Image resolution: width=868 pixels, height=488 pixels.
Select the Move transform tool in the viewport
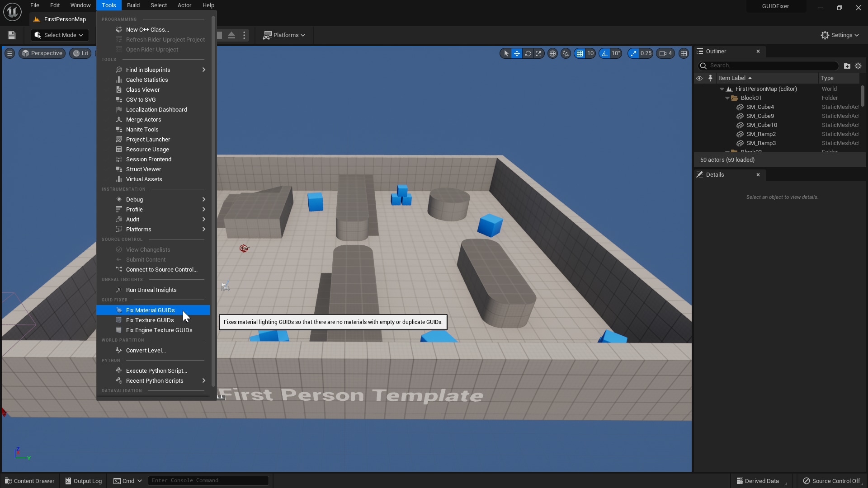click(517, 53)
